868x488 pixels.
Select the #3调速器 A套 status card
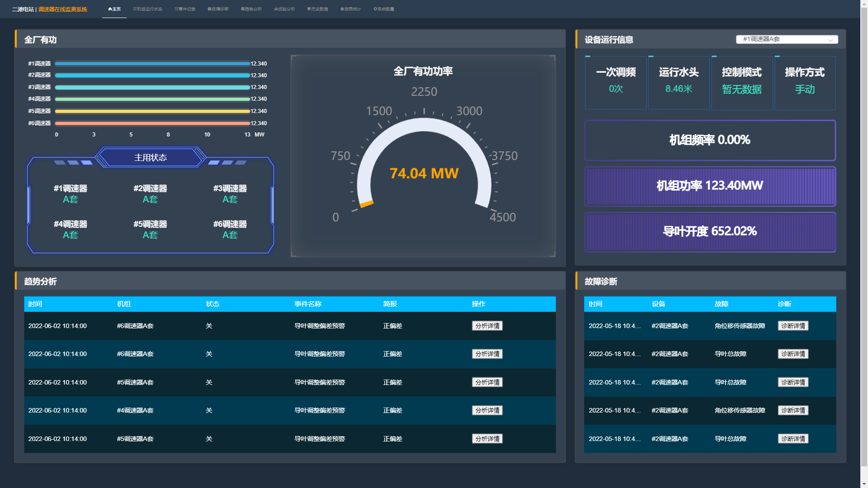[230, 193]
